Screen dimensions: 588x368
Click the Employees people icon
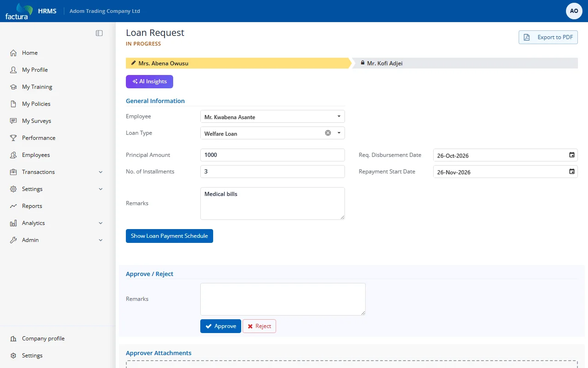pyautogui.click(x=13, y=155)
